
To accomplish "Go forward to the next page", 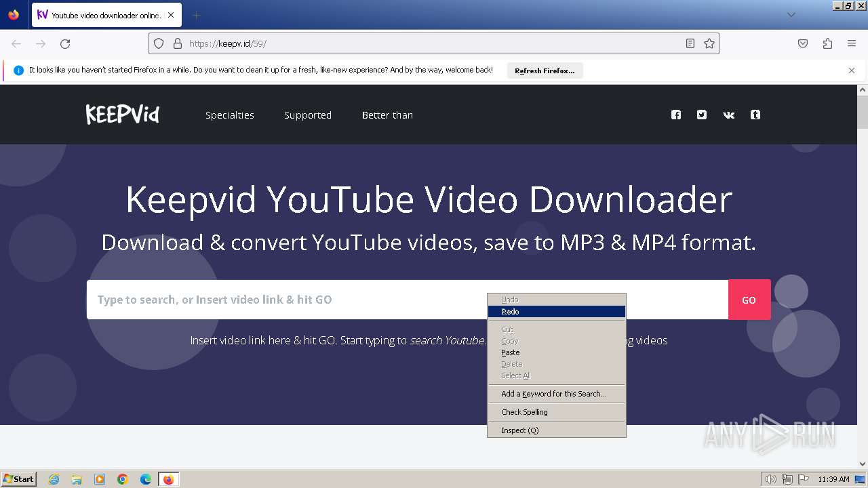I will coord(41,43).
